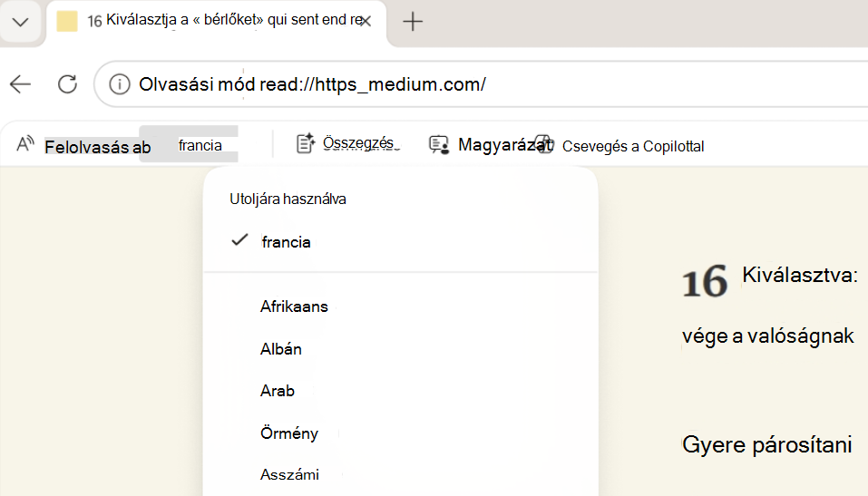Click the Magyarázat explain icon
868x496 pixels.
[x=439, y=145]
